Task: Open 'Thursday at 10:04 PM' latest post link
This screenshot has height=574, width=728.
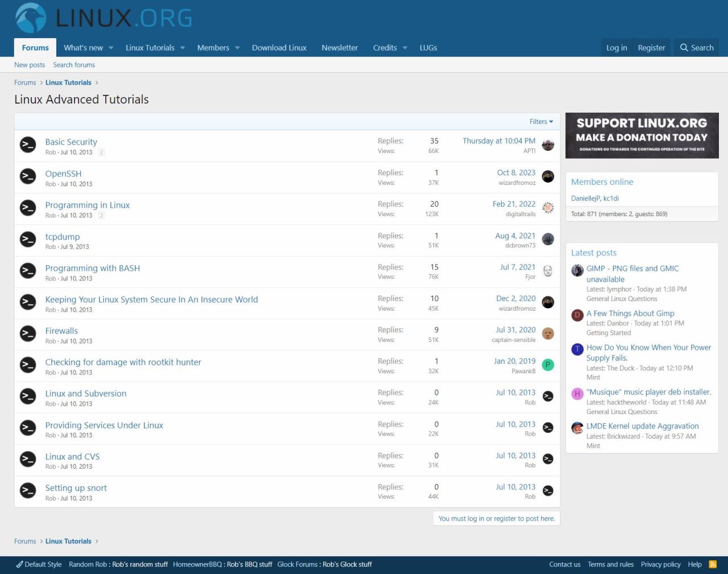Action: [499, 141]
